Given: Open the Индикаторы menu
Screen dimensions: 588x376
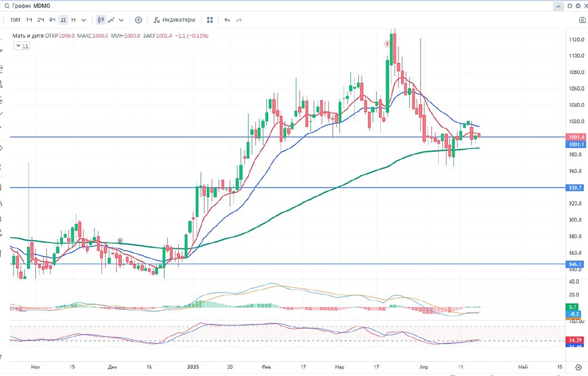Looking at the screenshot, I should coord(175,20).
